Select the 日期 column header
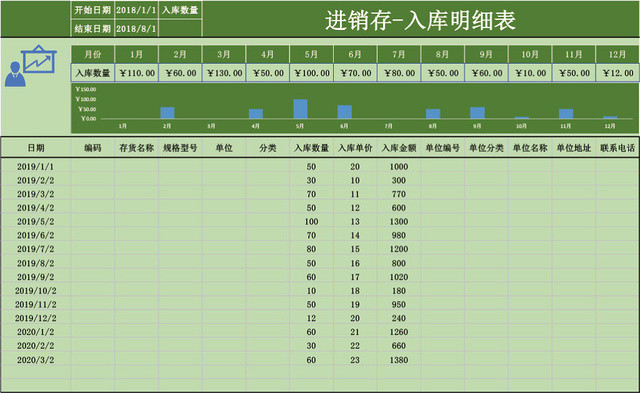The height and width of the screenshot is (393, 640). [36, 148]
